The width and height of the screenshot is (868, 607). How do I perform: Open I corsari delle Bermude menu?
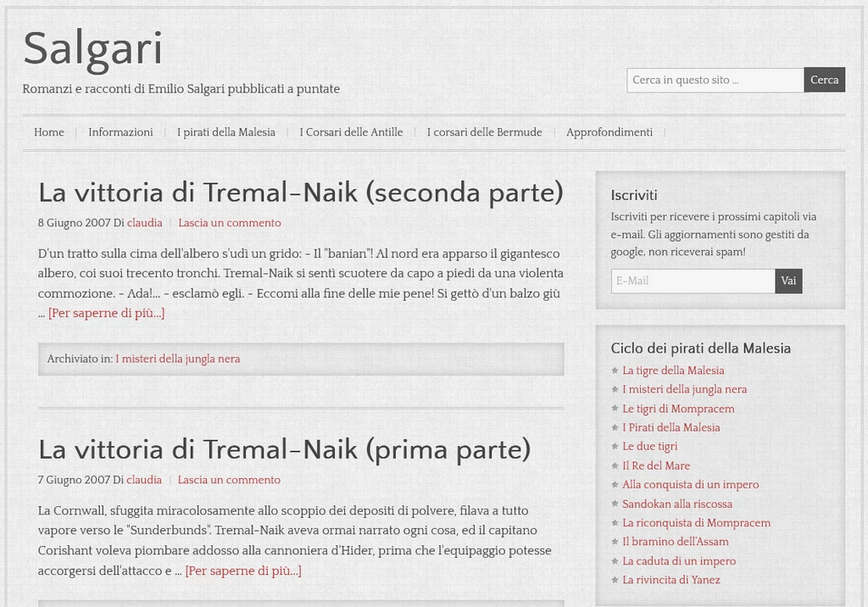(484, 132)
